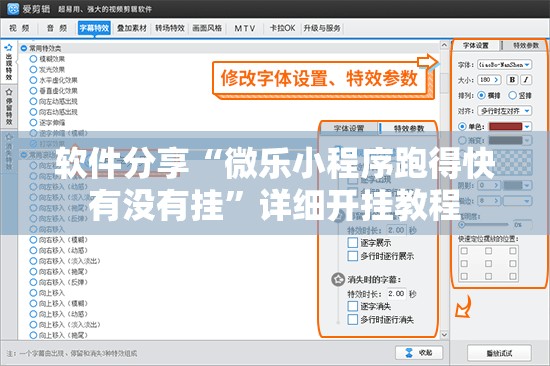Open the 叠加素材 tab
The width and height of the screenshot is (550, 366).
(132, 28)
